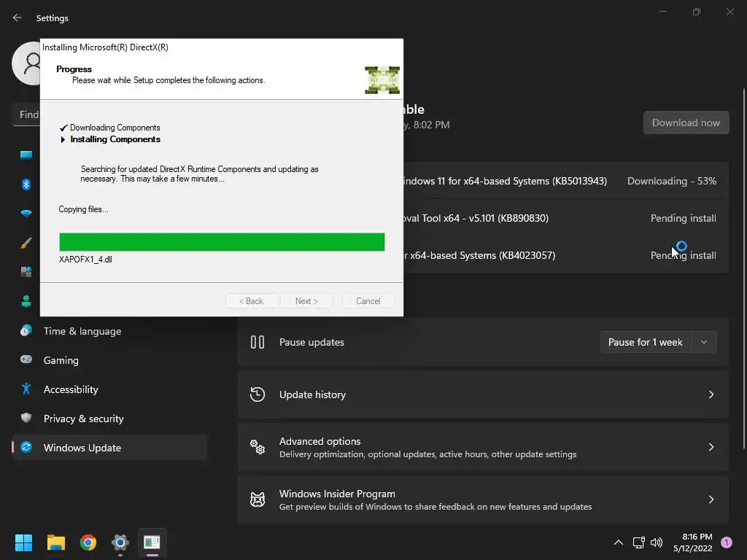Open File Explorer from the taskbar
Image resolution: width=747 pixels, height=560 pixels.
click(55, 542)
